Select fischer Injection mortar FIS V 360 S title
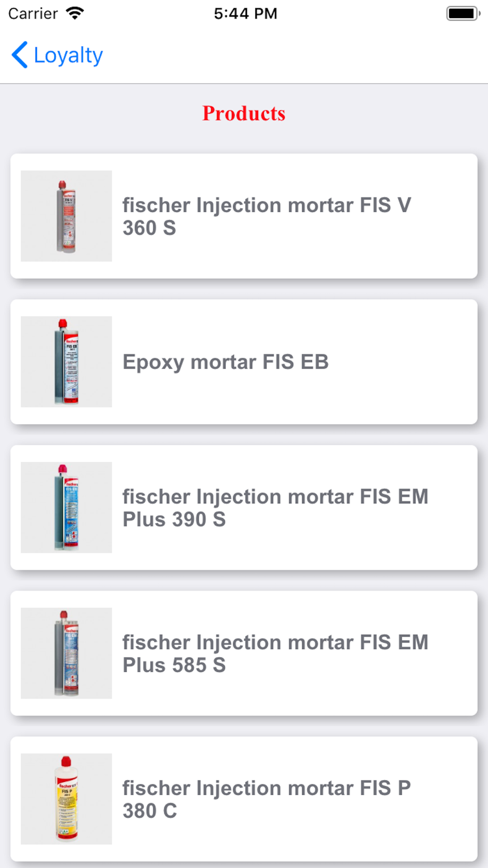Viewport: 488px width, 868px height. click(267, 216)
